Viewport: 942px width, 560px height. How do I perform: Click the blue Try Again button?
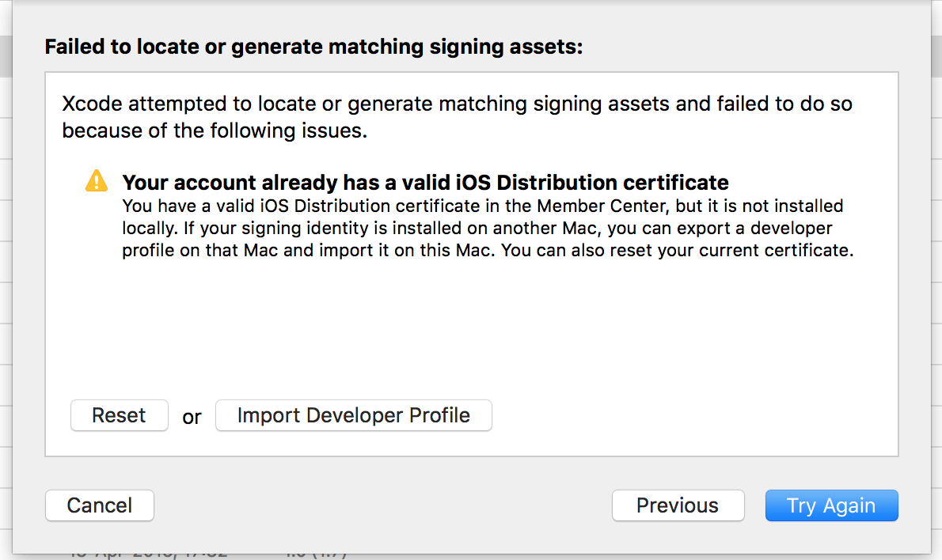[x=831, y=505]
